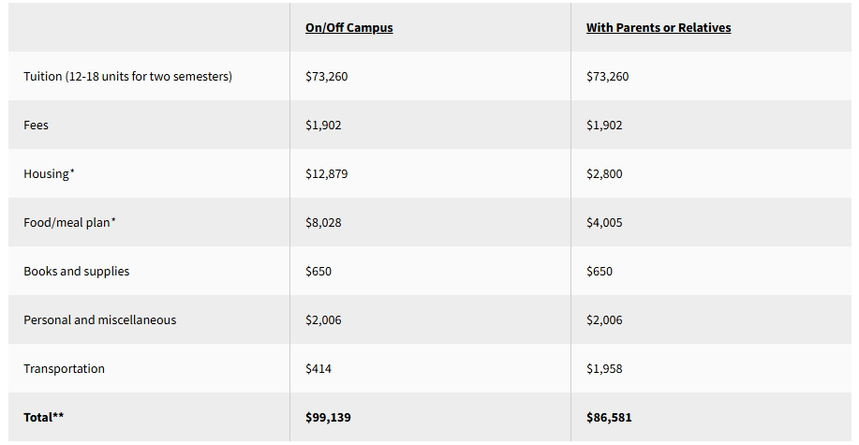Viewport: 859px width, 445px height.
Task: Click the $8,028 food cost
Action: 323,223
